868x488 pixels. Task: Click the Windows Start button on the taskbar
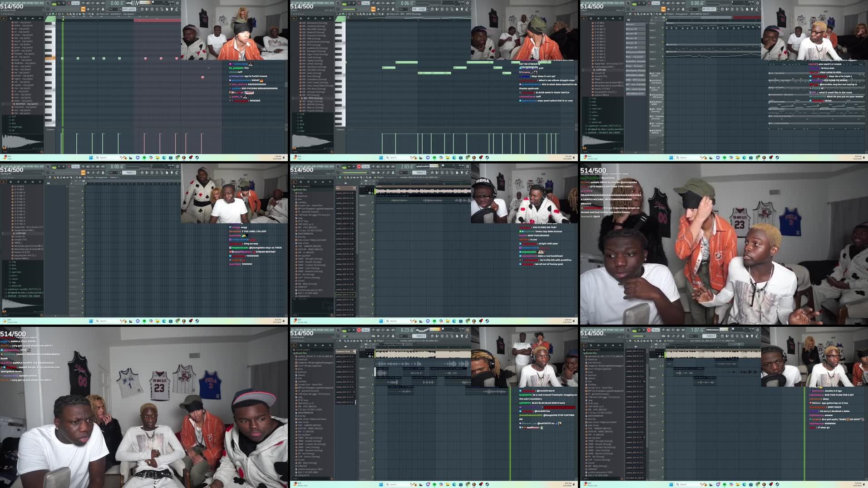(91, 158)
